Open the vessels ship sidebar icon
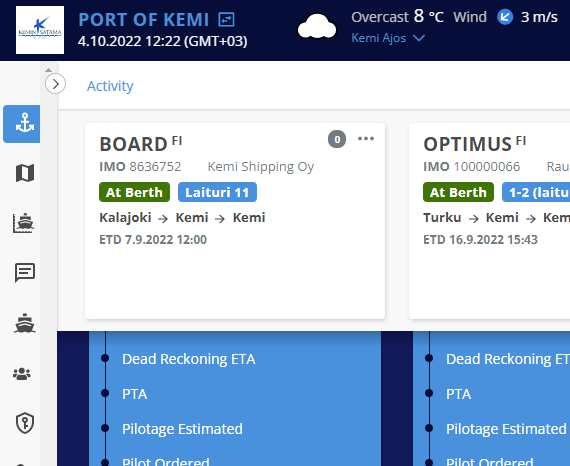570x466 pixels. pos(25,323)
